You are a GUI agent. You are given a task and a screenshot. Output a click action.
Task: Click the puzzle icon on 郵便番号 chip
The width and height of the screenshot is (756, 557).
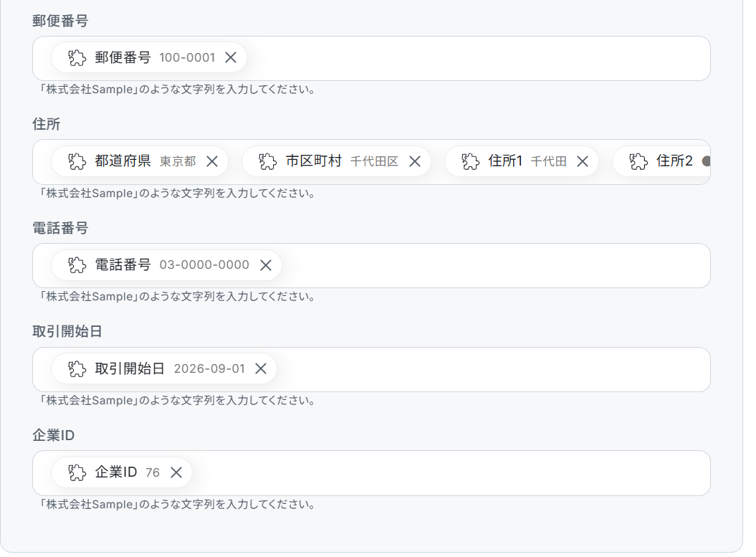point(77,58)
